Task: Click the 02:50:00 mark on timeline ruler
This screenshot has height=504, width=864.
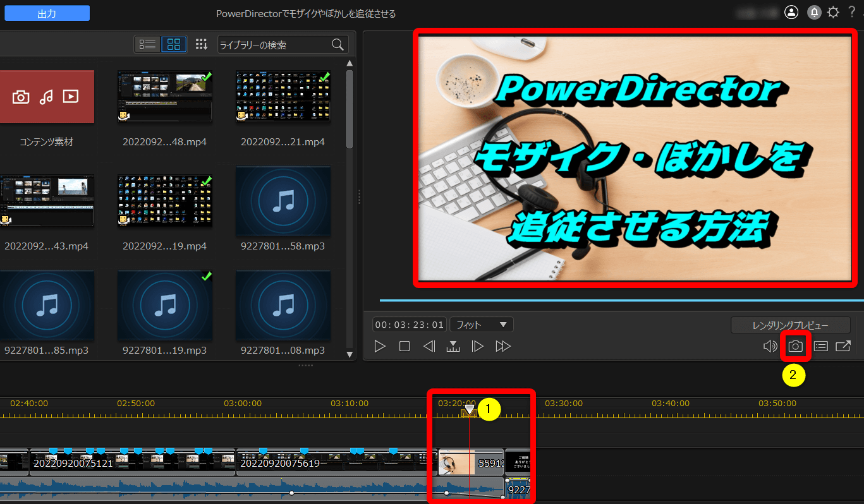Action: pyautogui.click(x=136, y=403)
